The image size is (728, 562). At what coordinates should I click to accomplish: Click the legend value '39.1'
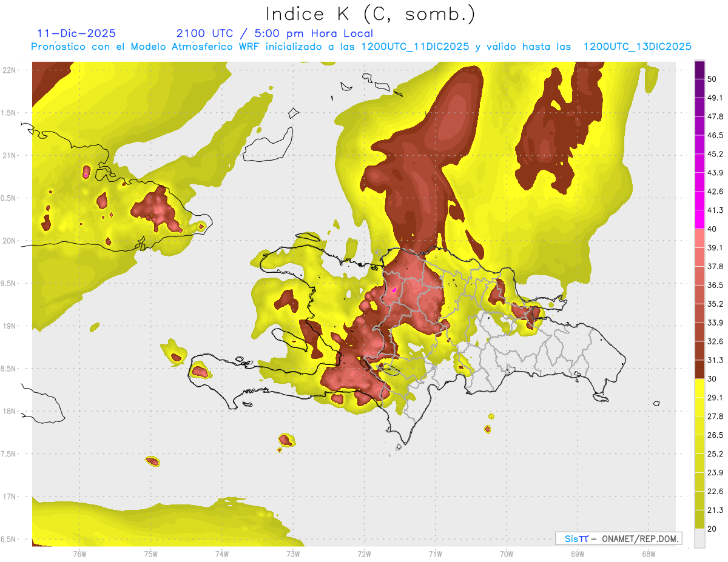click(x=715, y=248)
